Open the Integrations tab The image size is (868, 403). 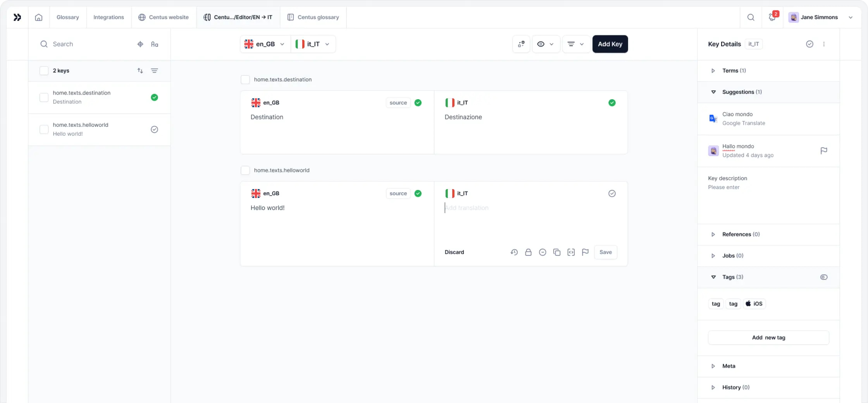tap(108, 17)
